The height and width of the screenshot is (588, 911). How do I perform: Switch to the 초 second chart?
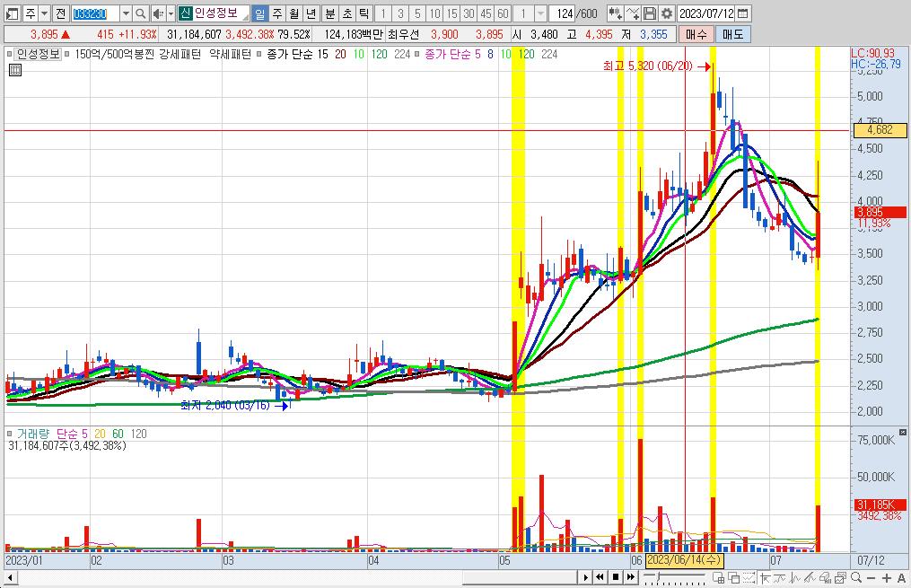[x=346, y=13]
